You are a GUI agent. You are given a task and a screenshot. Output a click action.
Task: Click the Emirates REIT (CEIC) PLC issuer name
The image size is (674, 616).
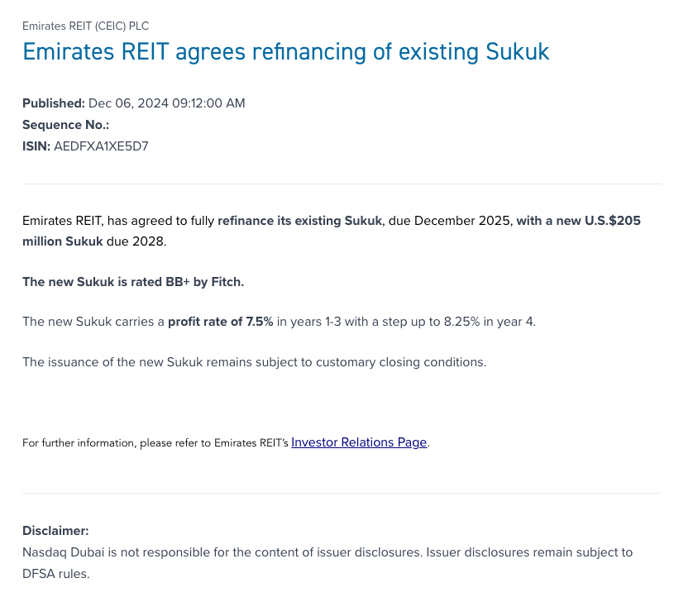tap(86, 26)
